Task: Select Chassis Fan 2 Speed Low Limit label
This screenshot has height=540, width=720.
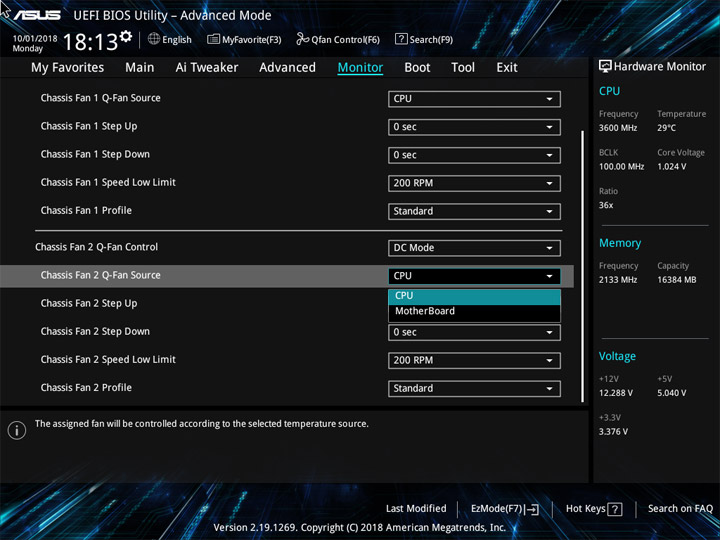Action: (108, 360)
